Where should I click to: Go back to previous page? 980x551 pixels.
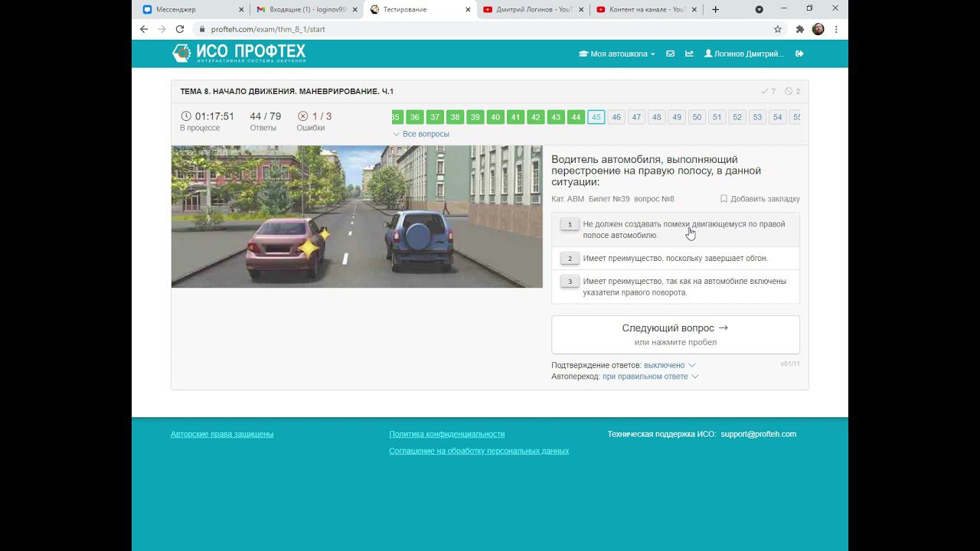[x=144, y=29]
